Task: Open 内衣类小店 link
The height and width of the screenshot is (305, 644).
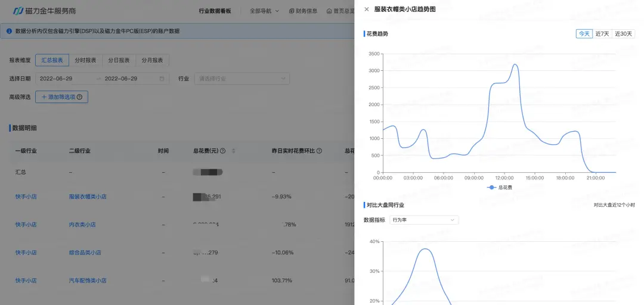Action: 82,225
